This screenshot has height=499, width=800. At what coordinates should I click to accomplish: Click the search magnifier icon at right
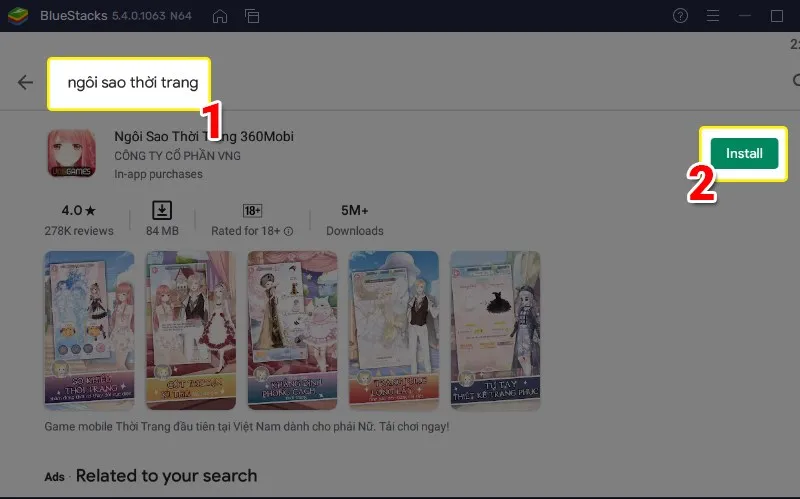tap(794, 82)
